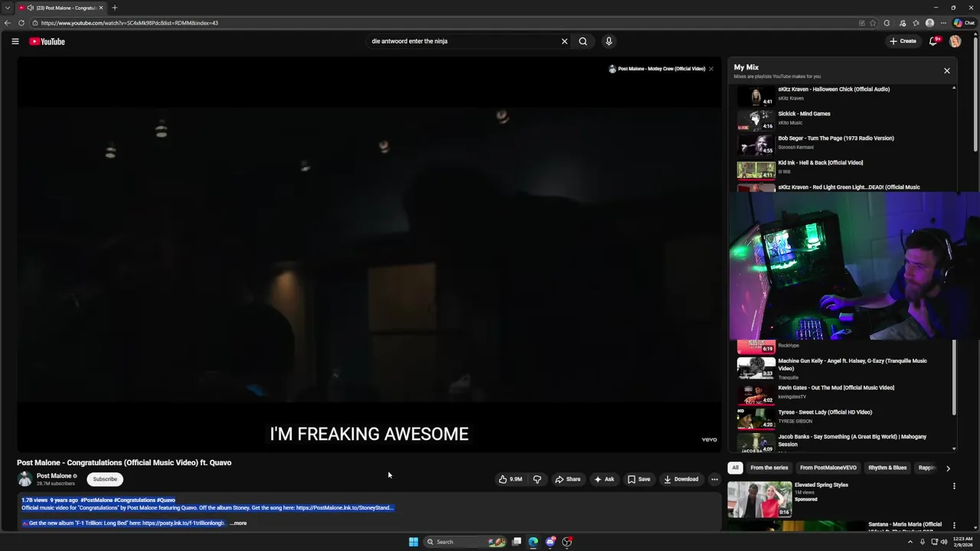Open Edge settings and more menu

[x=943, y=23]
